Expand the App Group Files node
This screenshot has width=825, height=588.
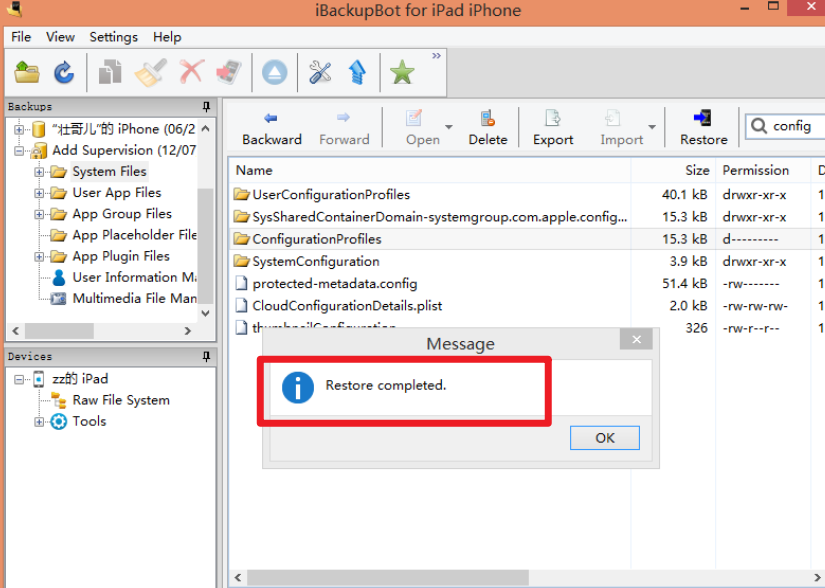(39, 214)
